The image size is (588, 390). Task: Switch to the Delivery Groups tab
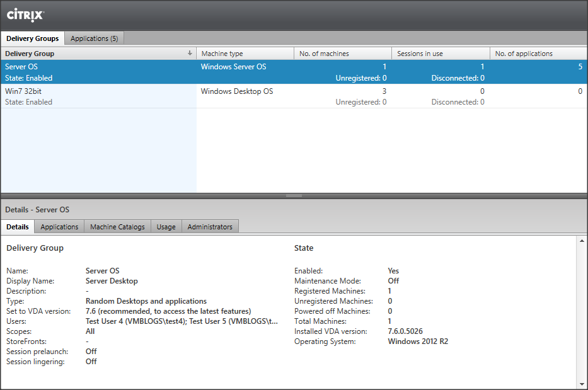tap(32, 38)
